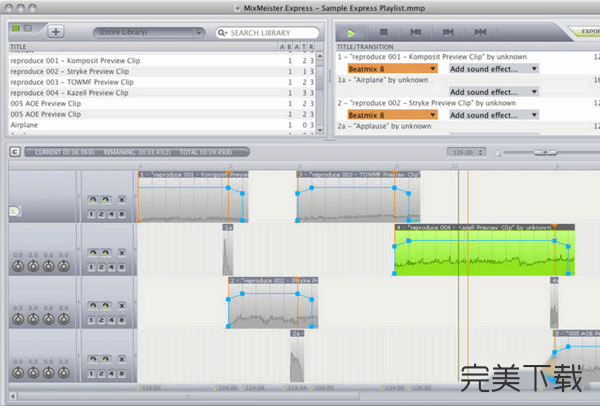Remove track three using its X button
The width and height of the screenshot is (600, 406).
click(122, 306)
